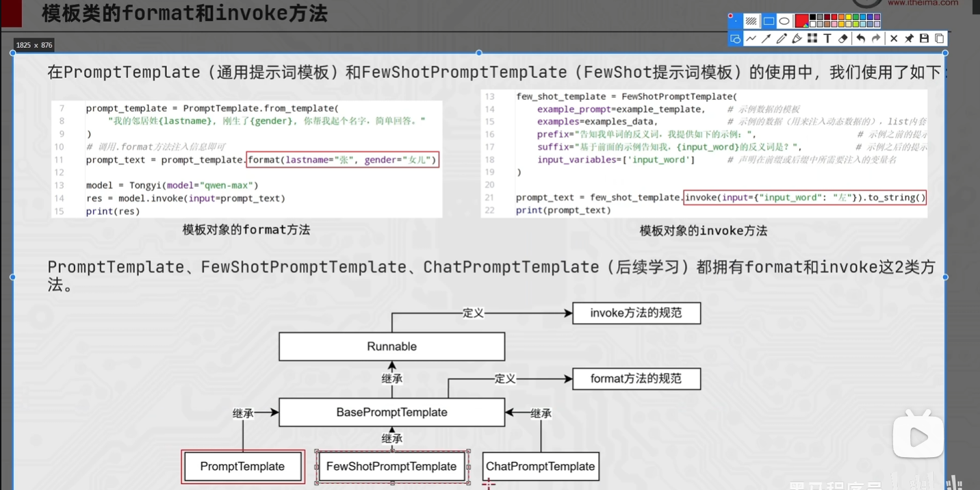
Task: Play the video with the overlay button
Action: [x=918, y=437]
